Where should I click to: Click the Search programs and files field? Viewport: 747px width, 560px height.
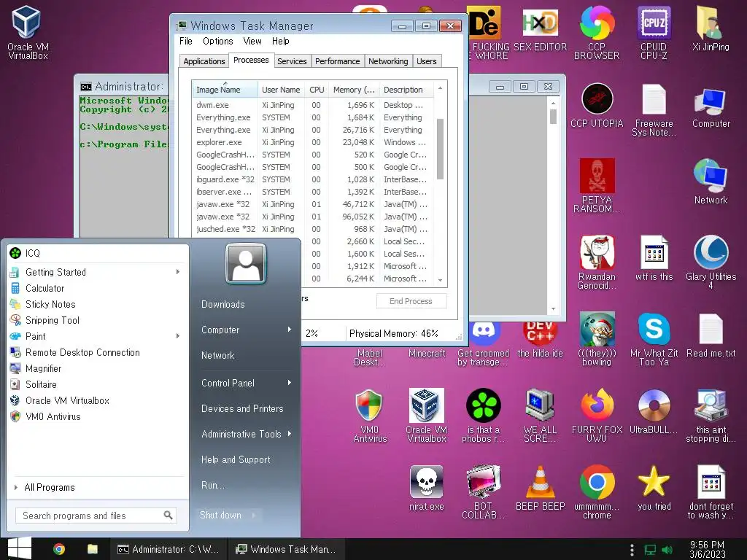[96, 516]
